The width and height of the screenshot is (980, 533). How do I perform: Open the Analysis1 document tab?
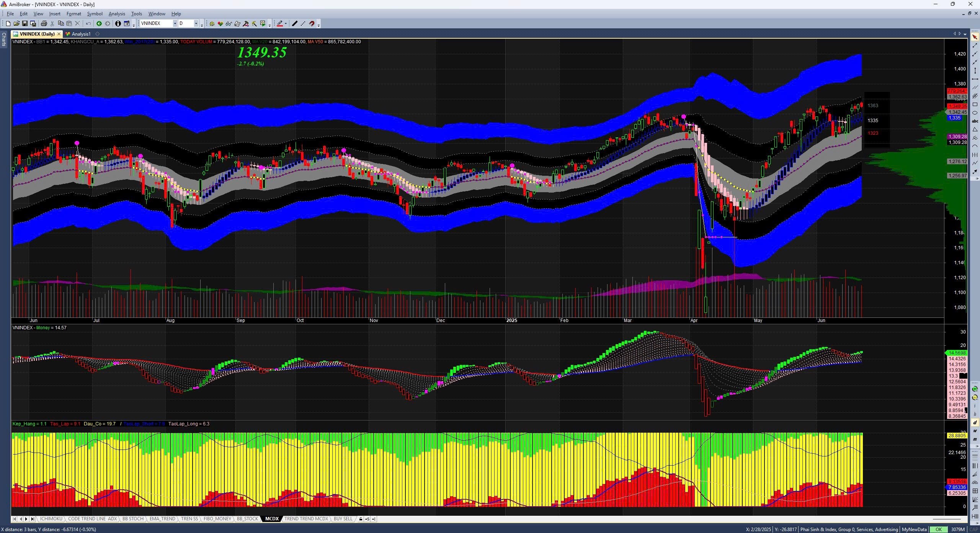[x=81, y=34]
